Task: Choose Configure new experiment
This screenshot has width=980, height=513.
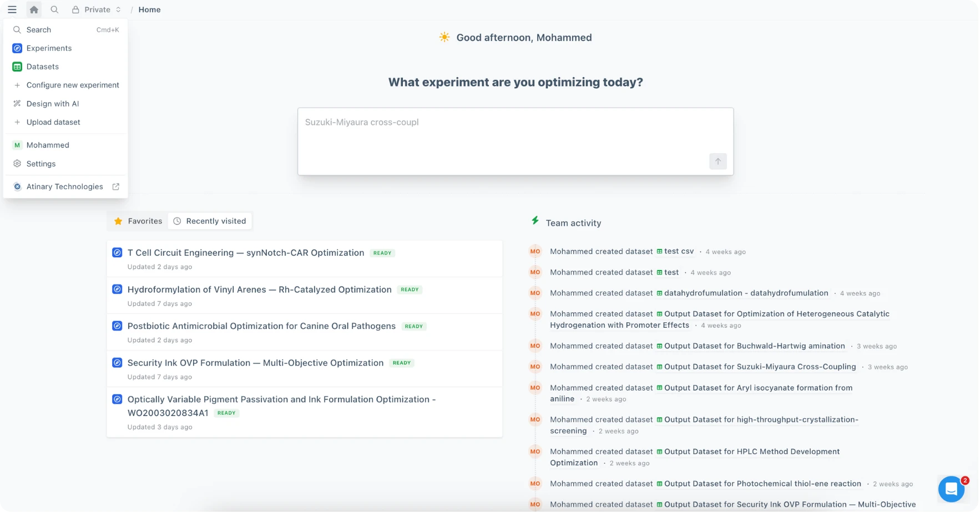Action: [x=65, y=85]
